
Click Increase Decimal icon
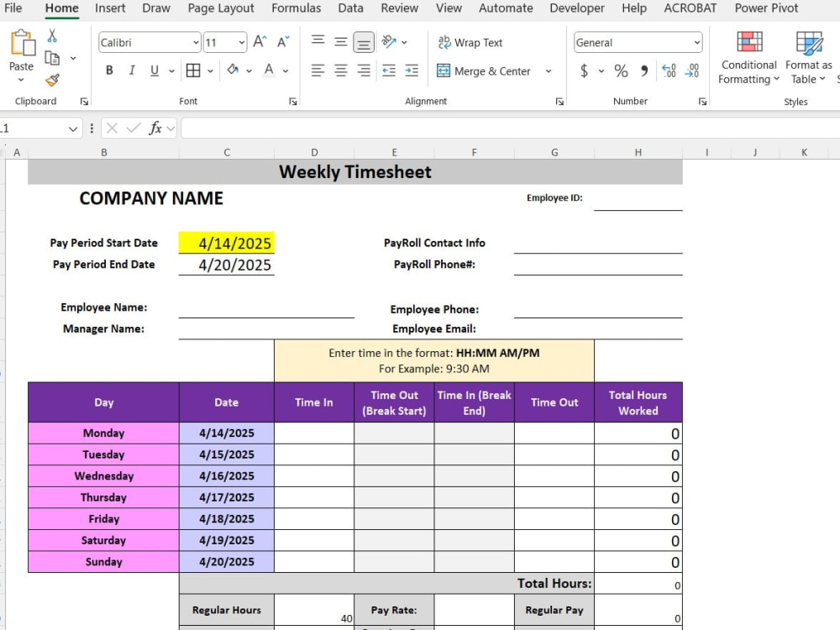669,71
